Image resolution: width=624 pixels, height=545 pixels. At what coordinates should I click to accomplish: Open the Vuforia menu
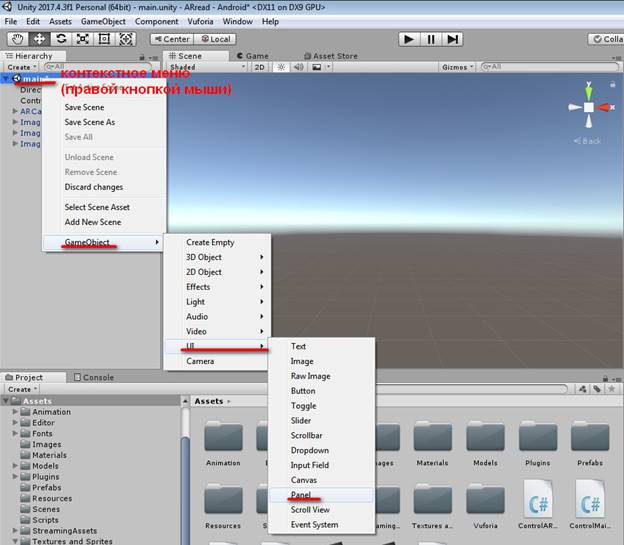(x=200, y=21)
